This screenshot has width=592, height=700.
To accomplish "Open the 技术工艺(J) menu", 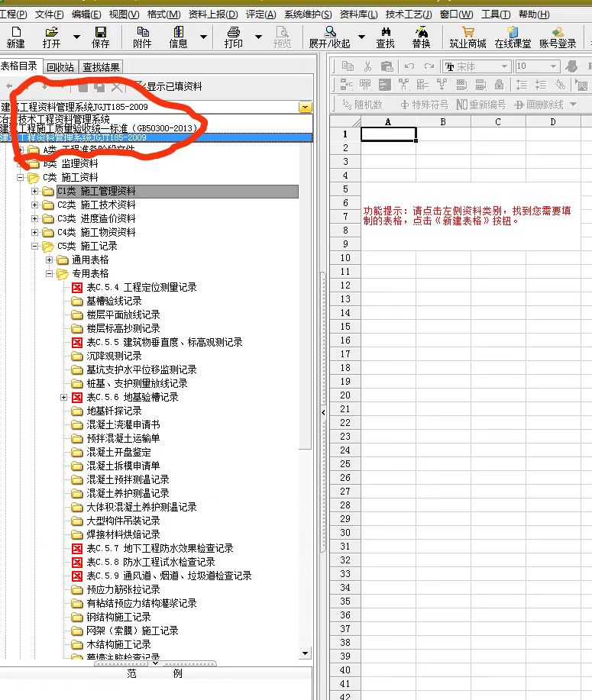I will tap(409, 15).
